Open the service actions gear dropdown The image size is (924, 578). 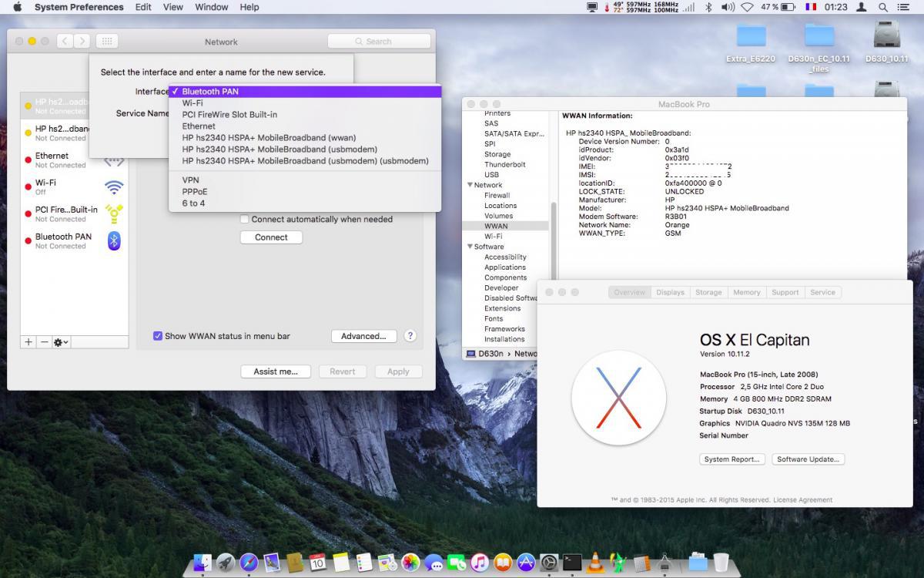pyautogui.click(x=62, y=341)
